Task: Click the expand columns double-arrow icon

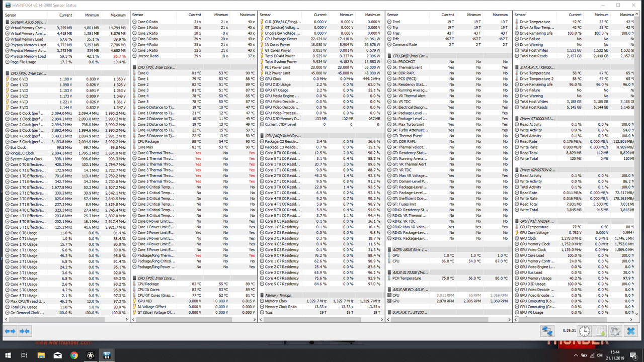Action: click(x=10, y=331)
